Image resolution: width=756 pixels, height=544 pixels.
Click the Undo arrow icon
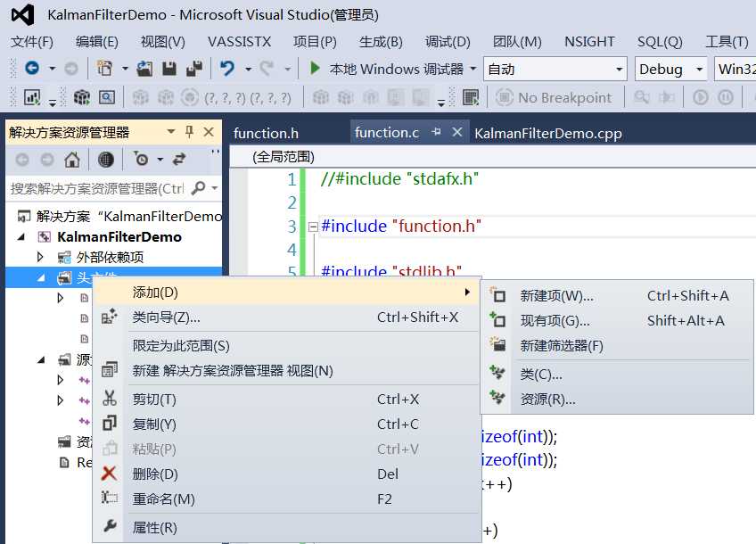point(227,69)
